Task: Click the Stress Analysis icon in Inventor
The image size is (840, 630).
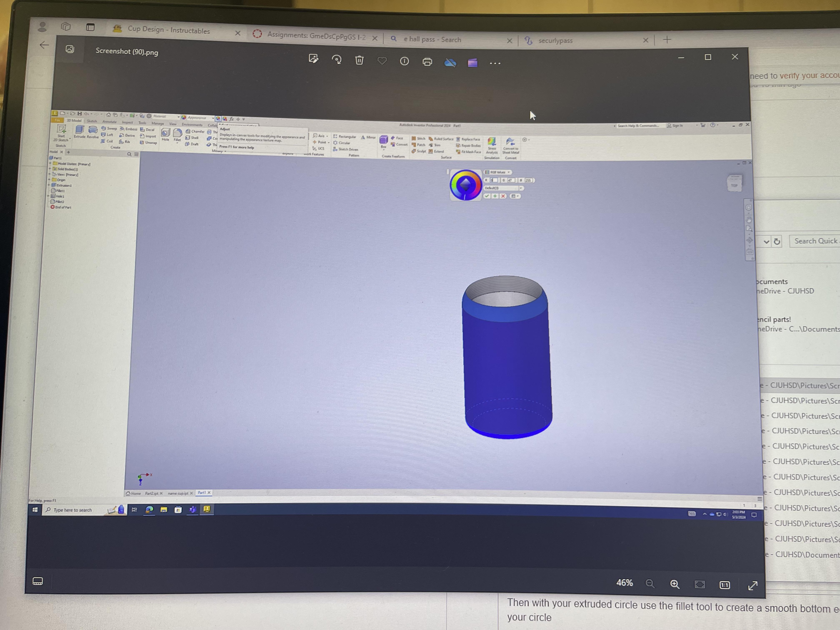Action: (492, 146)
